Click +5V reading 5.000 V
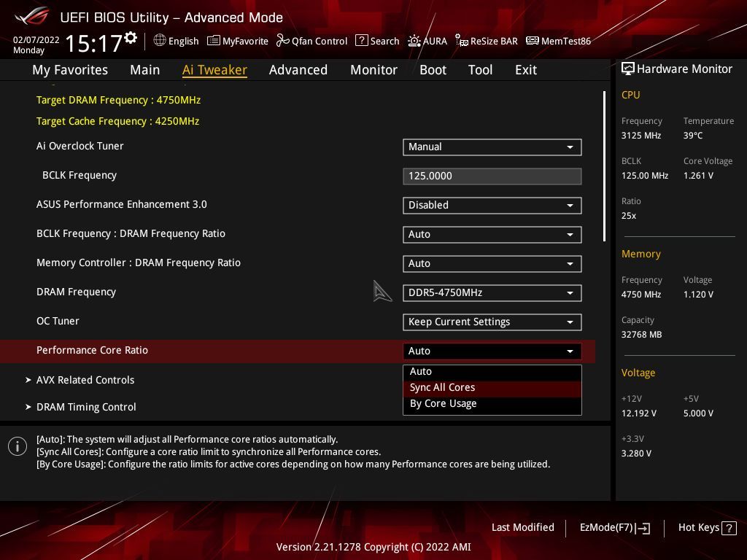This screenshot has height=560, width=747. (698, 413)
